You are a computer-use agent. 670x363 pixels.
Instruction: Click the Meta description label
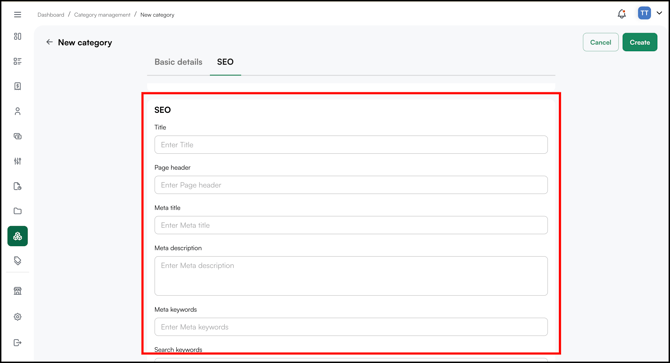click(x=178, y=248)
